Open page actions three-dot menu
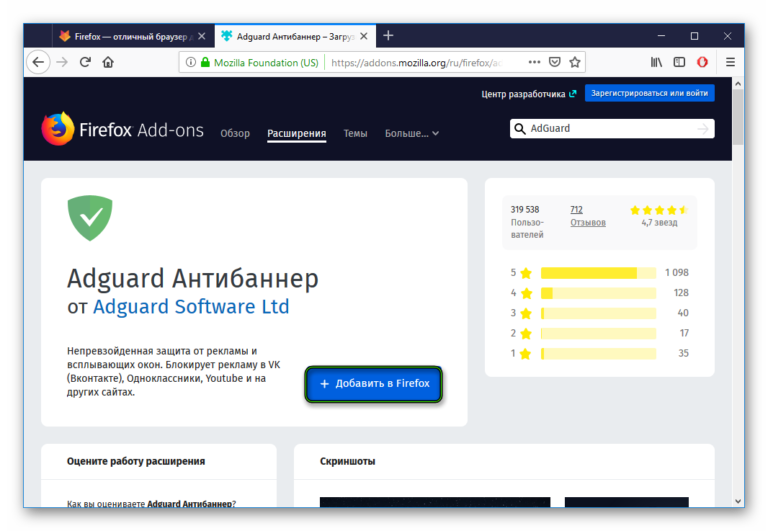This screenshot has width=768, height=531. [x=534, y=62]
